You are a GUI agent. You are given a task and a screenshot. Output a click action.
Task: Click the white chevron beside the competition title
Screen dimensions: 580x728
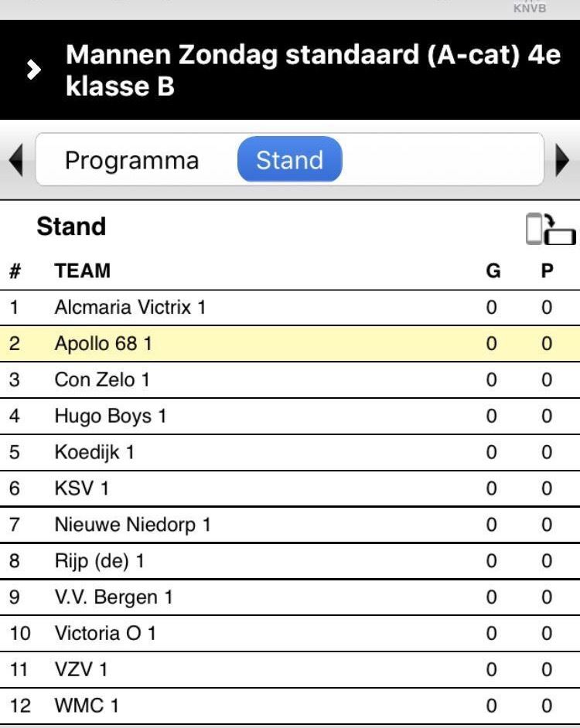tap(33, 70)
